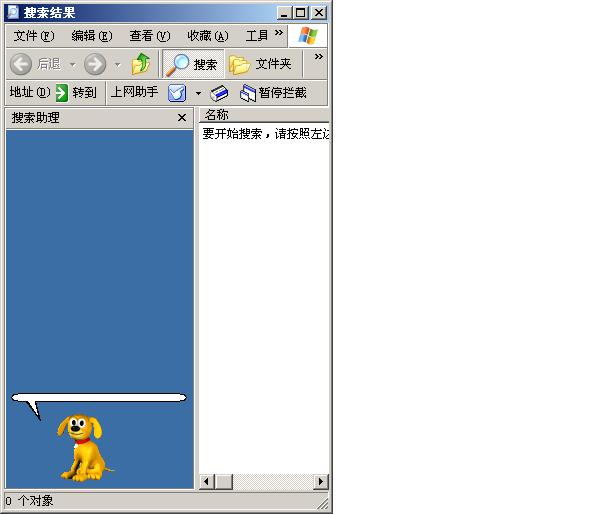This screenshot has width=594, height=514.
Task: Open the 文件(F) menu
Action: click(x=34, y=36)
